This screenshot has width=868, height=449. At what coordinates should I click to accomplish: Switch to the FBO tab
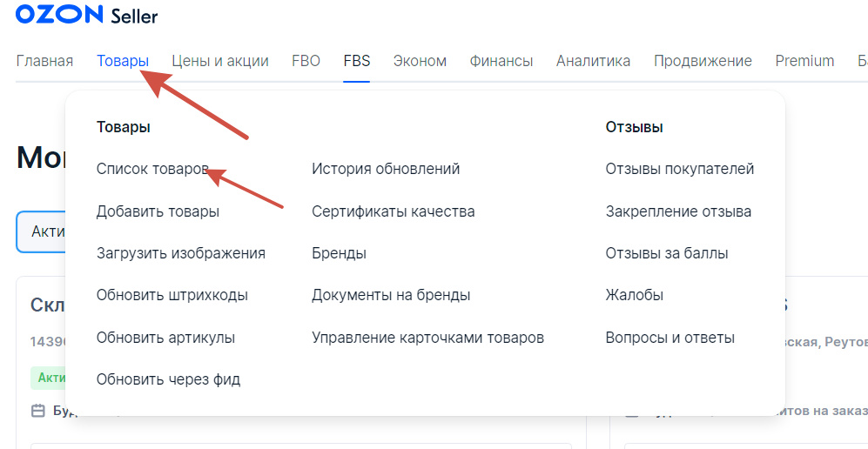[306, 61]
